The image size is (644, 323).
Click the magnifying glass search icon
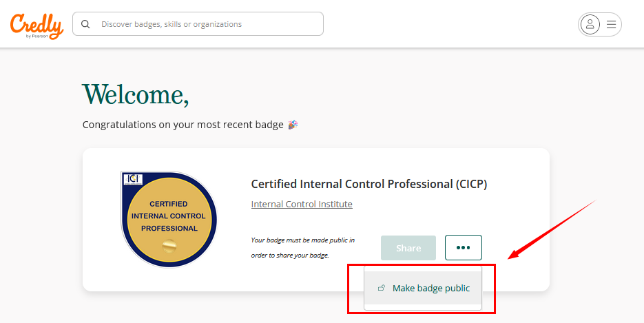[85, 24]
